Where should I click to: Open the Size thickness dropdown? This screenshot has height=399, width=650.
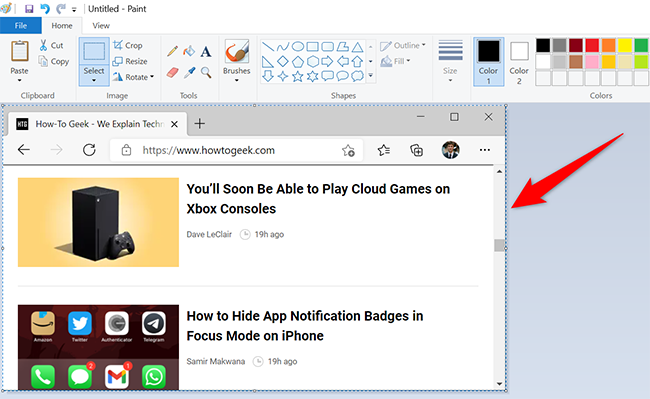tap(450, 61)
